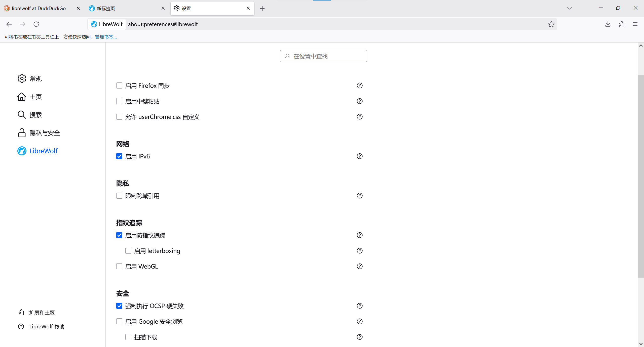644x347 pixels.
Task: Open the downloads panel icon
Action: [608, 24]
